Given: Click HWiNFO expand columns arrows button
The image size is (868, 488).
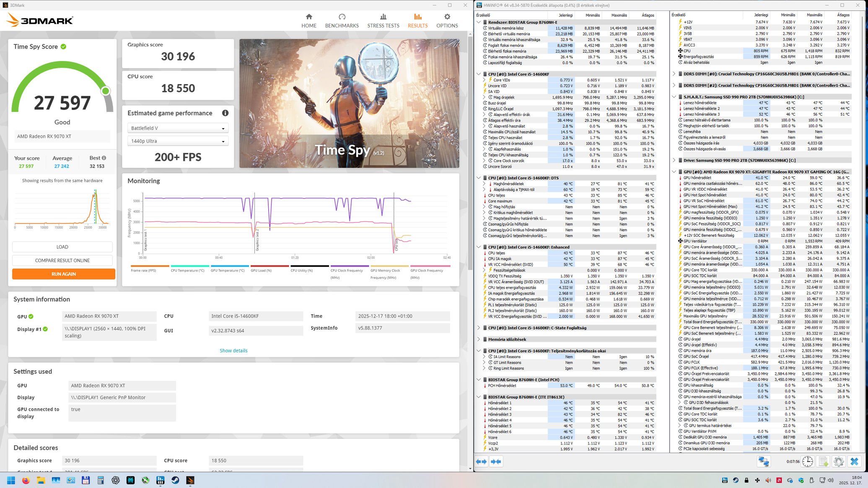Looking at the screenshot, I should click(482, 462).
